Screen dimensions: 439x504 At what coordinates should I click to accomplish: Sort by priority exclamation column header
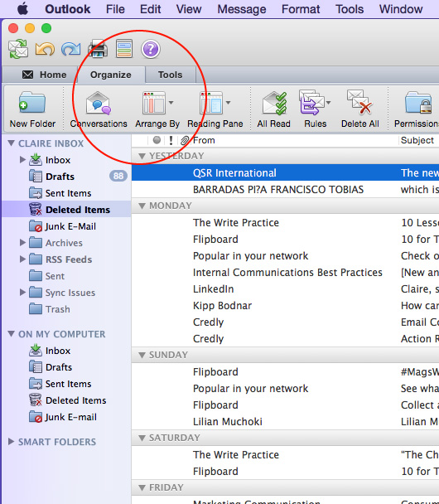171,140
